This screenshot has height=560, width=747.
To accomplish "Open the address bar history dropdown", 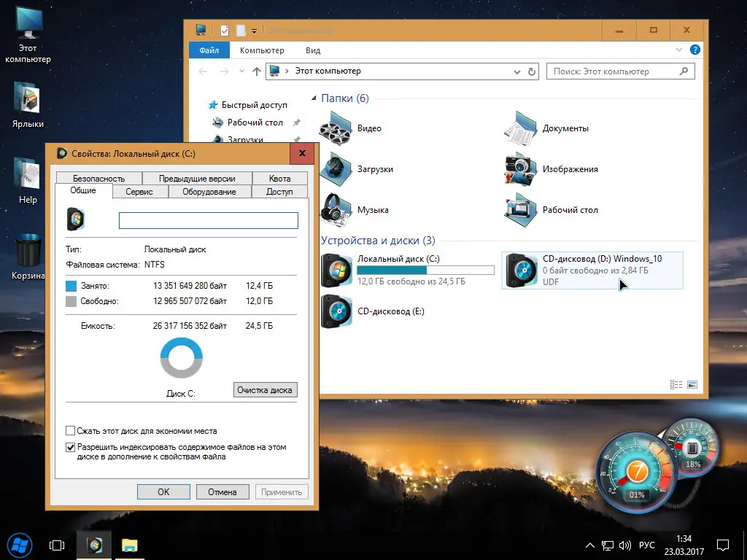I will [x=517, y=72].
